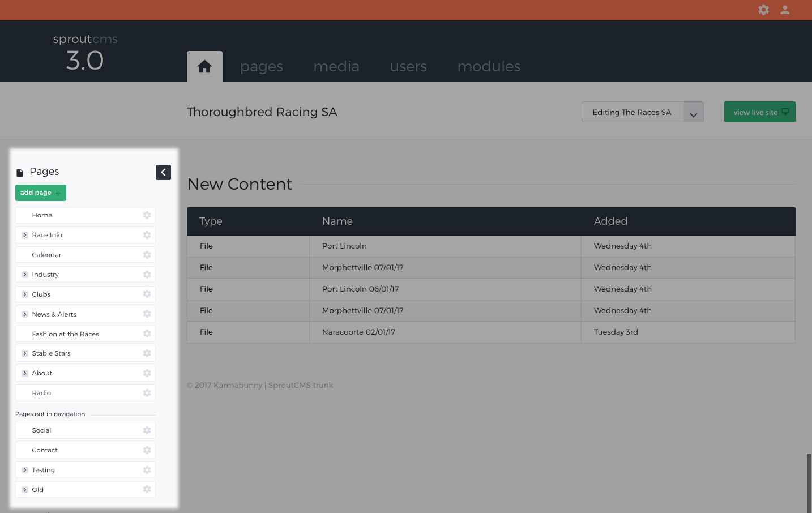The height and width of the screenshot is (513, 812).
Task: Open the Fashion at the Races page
Action: coord(65,334)
